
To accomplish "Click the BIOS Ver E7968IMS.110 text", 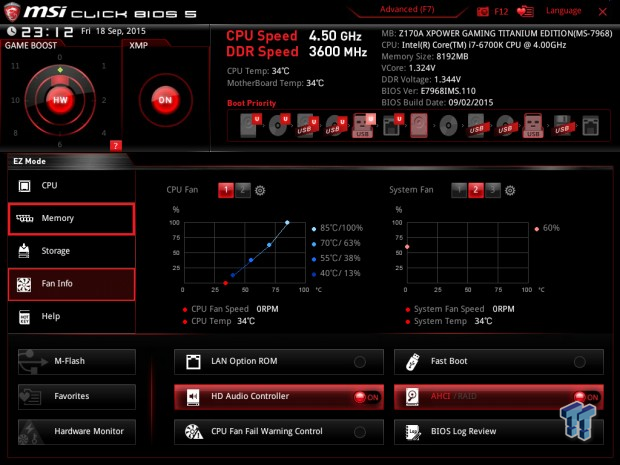I will 429,91.
